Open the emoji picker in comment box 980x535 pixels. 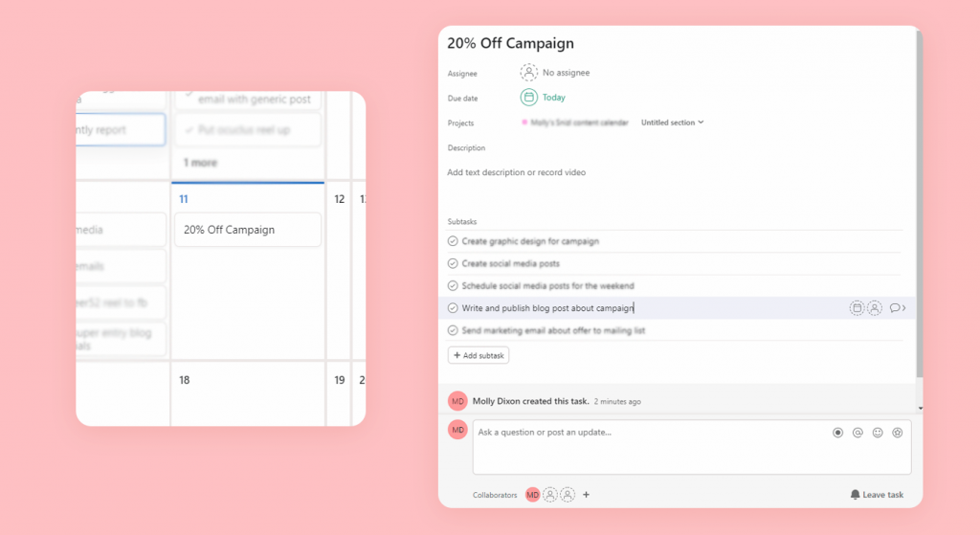[878, 433]
